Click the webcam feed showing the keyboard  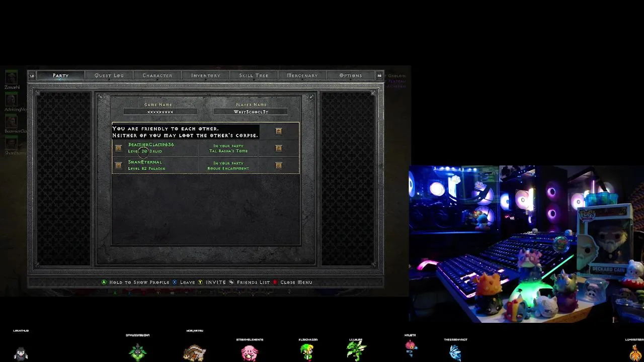(x=526, y=244)
